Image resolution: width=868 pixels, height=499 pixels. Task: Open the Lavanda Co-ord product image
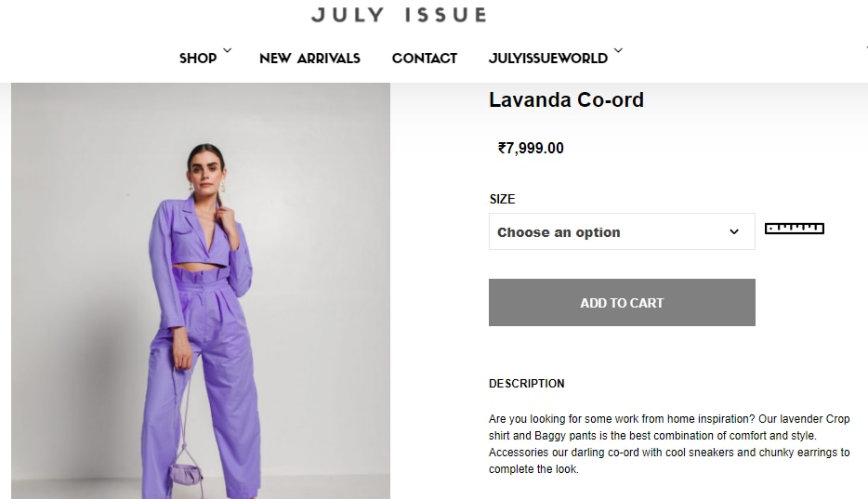tap(201, 291)
